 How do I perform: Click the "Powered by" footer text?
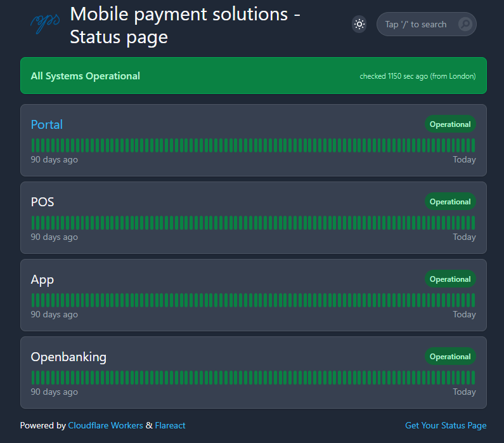pyautogui.click(x=42, y=425)
